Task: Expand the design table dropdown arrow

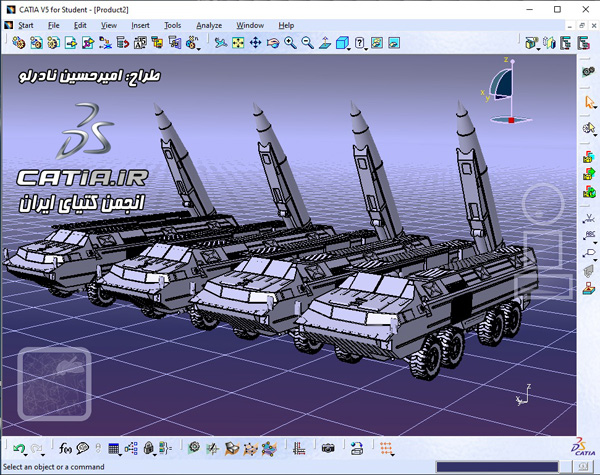Action: coord(120,455)
